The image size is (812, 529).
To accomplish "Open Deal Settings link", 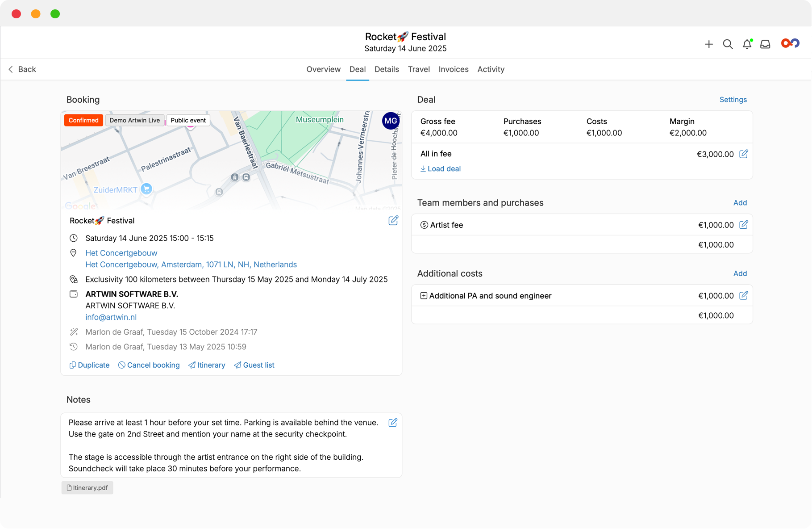I will coord(733,100).
